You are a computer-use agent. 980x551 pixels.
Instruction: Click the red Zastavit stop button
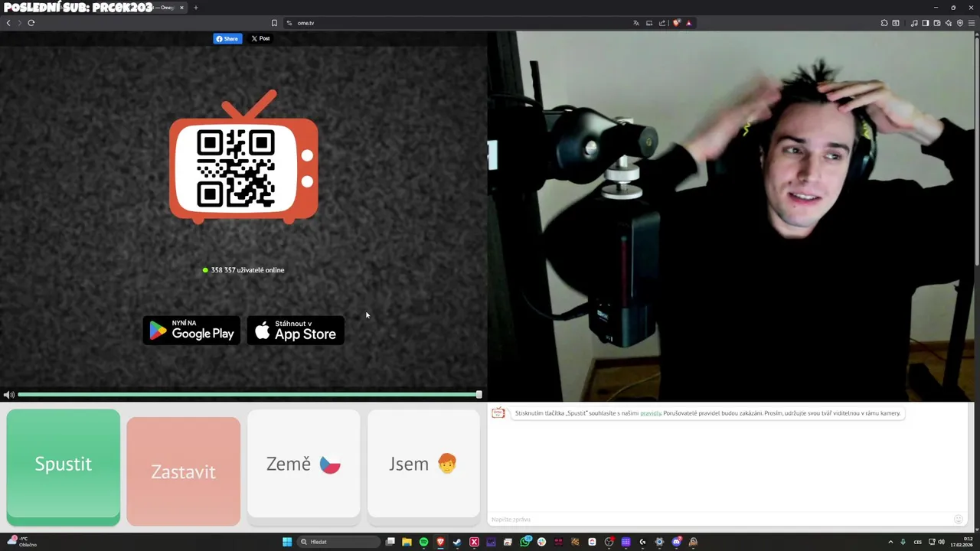[183, 471]
